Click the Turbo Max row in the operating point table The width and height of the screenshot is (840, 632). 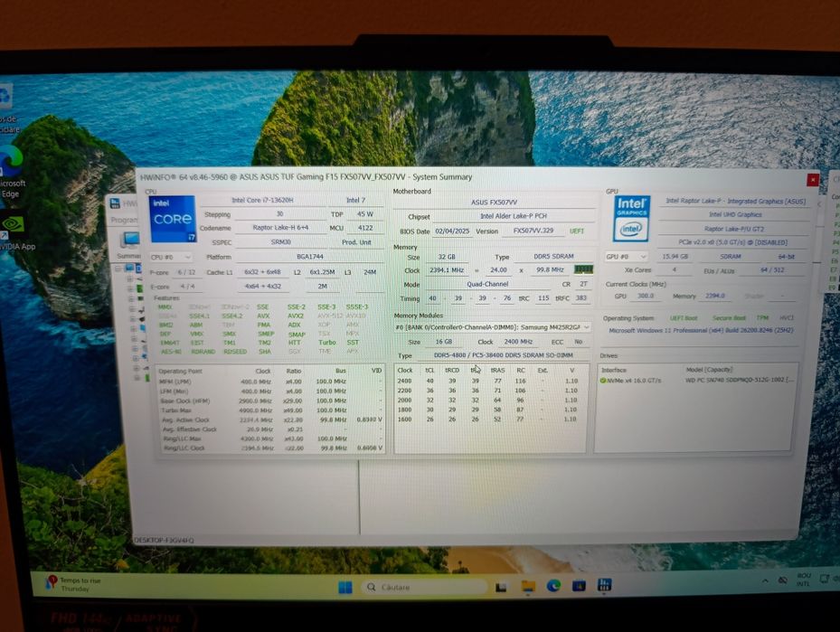pyautogui.click(x=270, y=410)
